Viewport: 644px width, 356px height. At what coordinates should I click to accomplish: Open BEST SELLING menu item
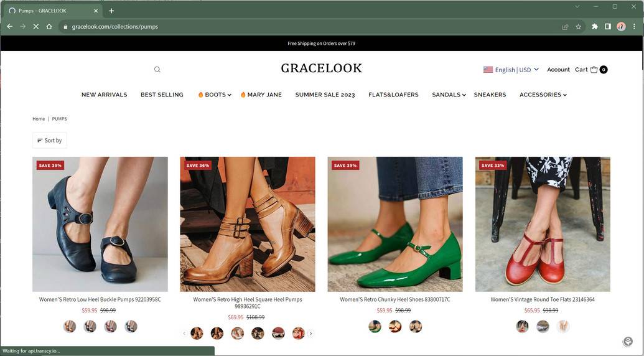pyautogui.click(x=162, y=95)
